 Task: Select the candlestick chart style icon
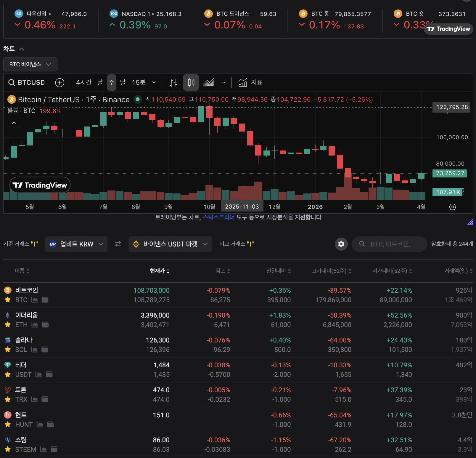pos(191,83)
